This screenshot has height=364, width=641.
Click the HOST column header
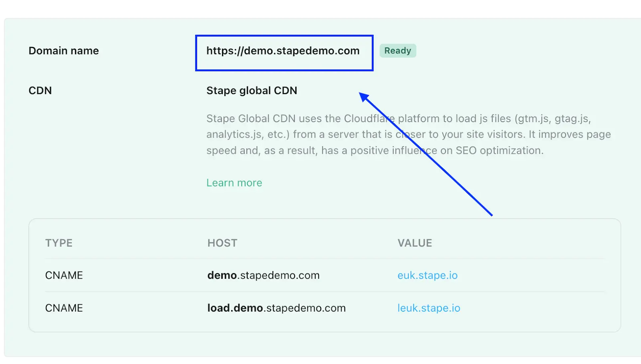pos(222,243)
